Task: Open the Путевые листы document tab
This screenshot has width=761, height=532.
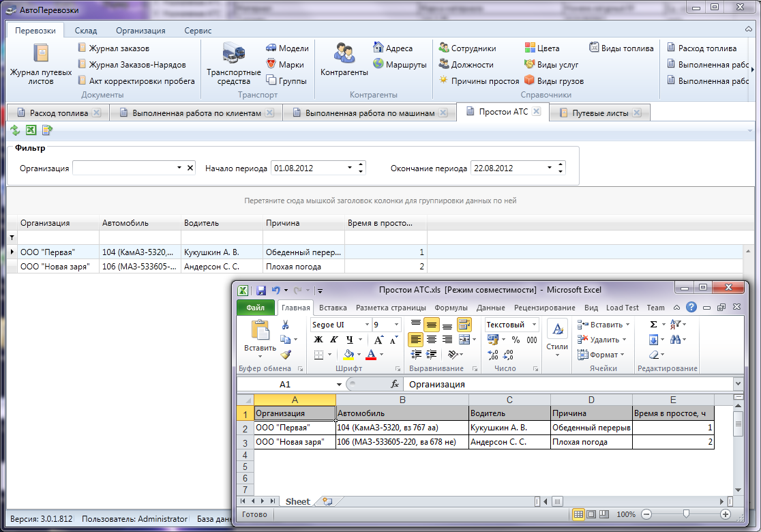Action: click(x=599, y=113)
